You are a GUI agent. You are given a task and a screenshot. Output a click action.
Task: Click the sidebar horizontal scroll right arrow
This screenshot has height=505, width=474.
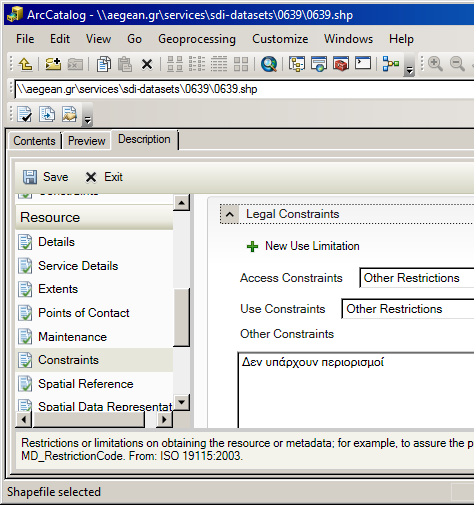(x=164, y=419)
